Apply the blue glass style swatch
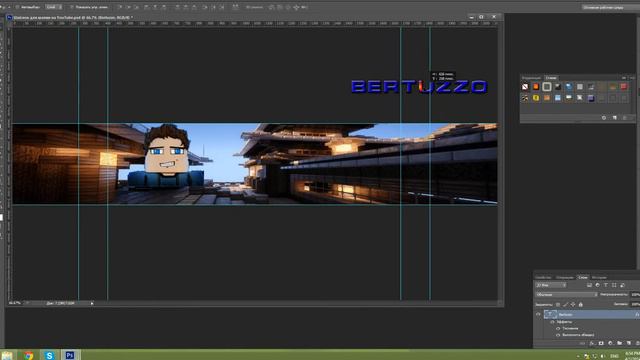This screenshot has width=640, height=360. (x=569, y=87)
